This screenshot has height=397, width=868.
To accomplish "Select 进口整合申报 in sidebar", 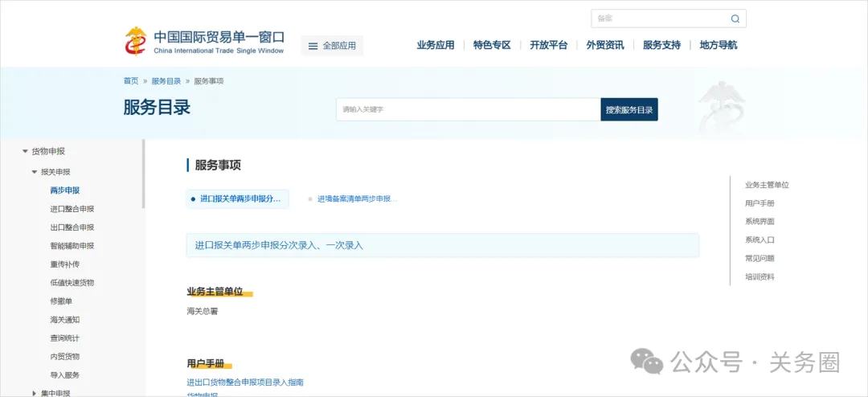I will 72,209.
